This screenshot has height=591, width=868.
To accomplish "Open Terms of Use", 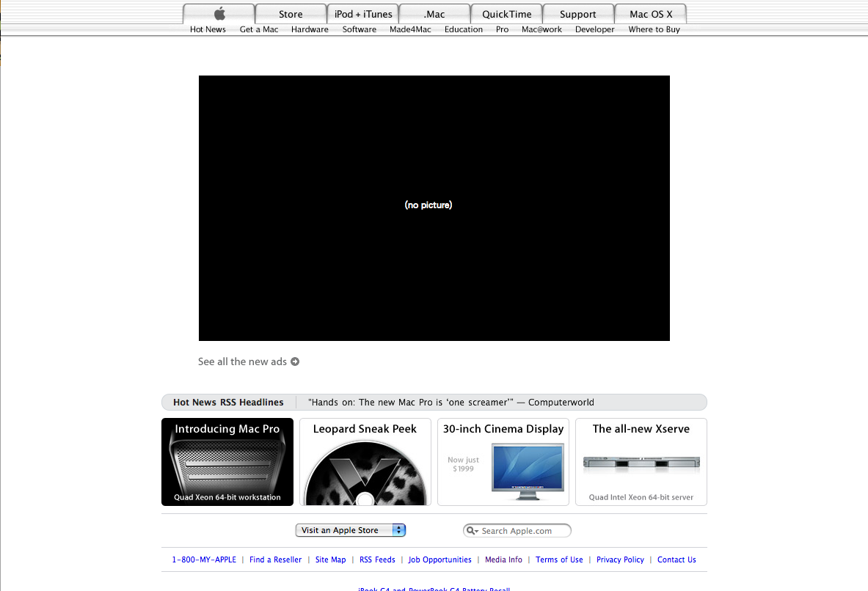I will pos(559,559).
